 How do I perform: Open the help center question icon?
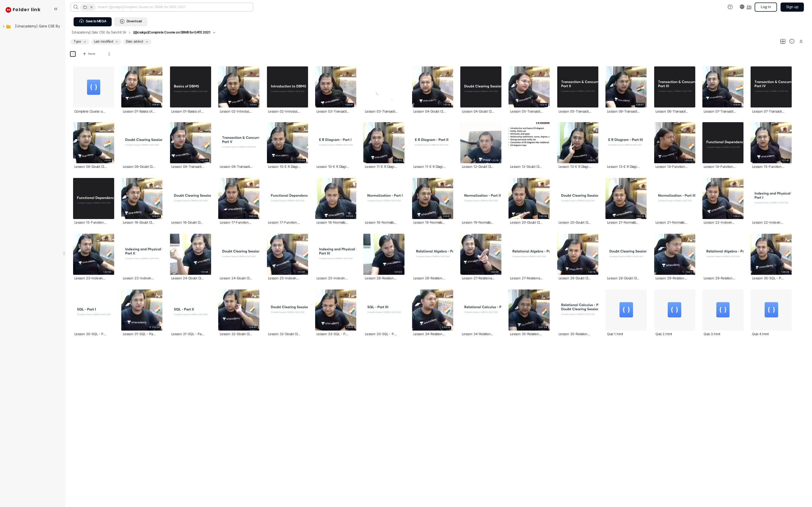[730, 7]
